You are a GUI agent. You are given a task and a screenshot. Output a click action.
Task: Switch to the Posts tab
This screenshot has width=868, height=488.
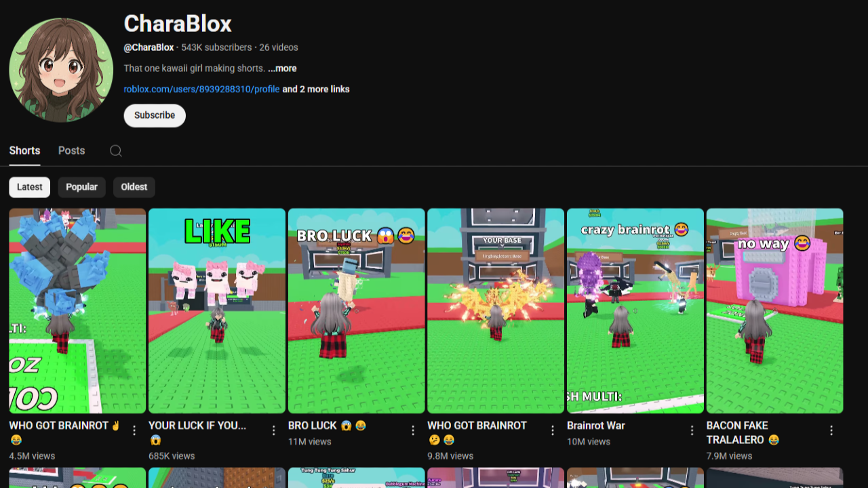click(x=71, y=150)
